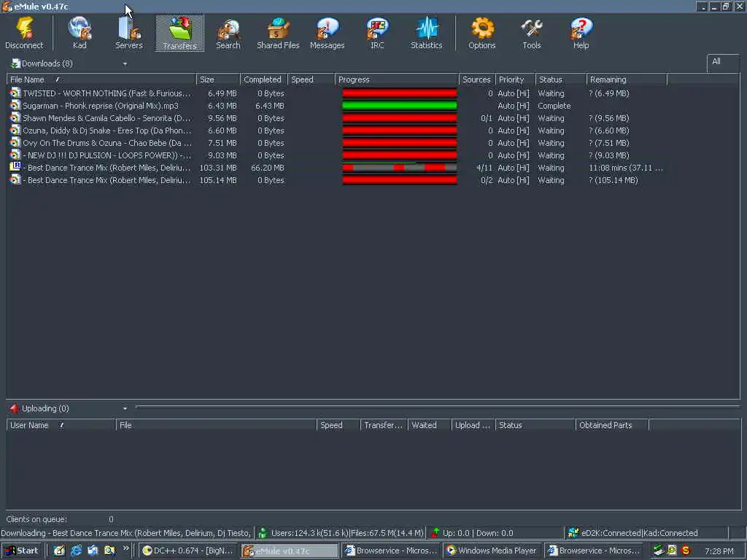Click the 7:28 PM system clock
This screenshot has width=747, height=560.
pos(719,551)
